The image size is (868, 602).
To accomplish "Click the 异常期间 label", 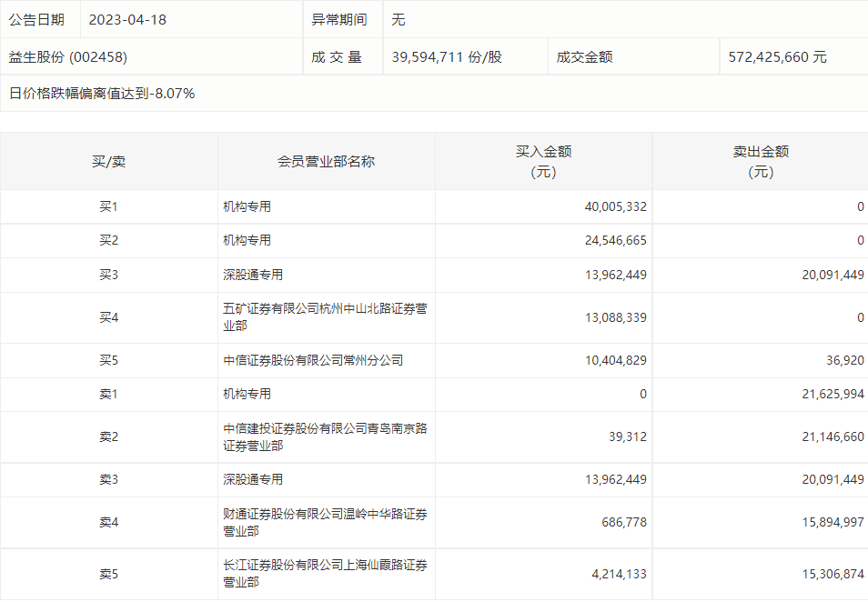I will coord(339,20).
